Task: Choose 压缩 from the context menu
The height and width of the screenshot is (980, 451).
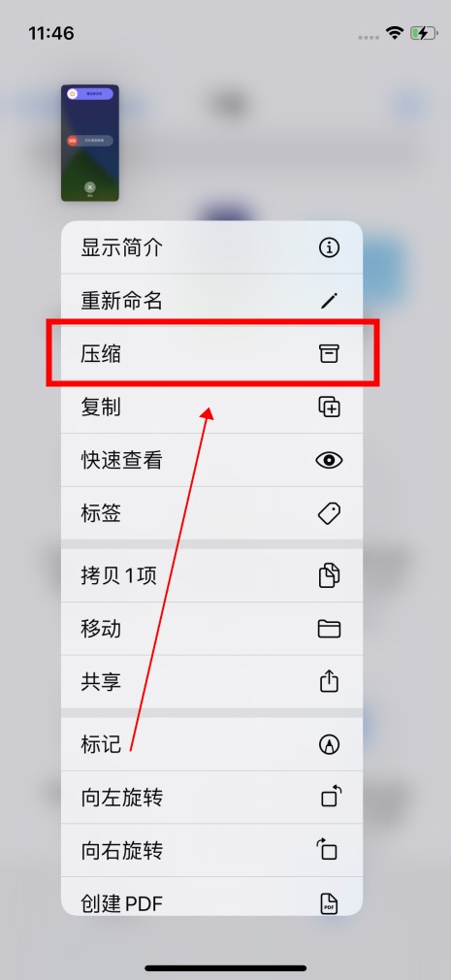Action: click(211, 354)
